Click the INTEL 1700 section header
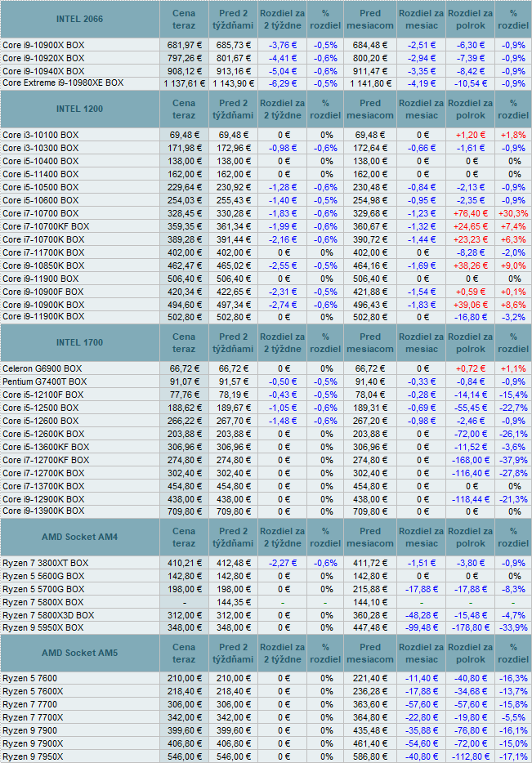This screenshot has width=532, height=763. tap(80, 342)
